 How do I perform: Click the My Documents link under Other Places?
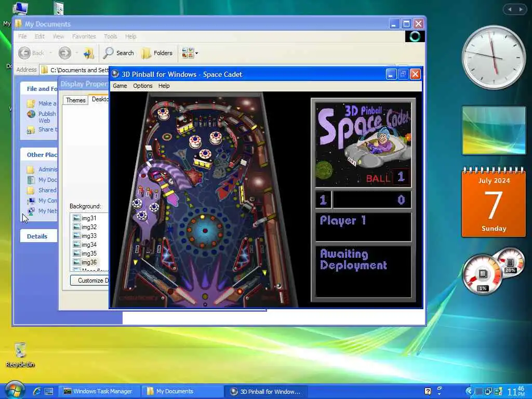pos(43,179)
